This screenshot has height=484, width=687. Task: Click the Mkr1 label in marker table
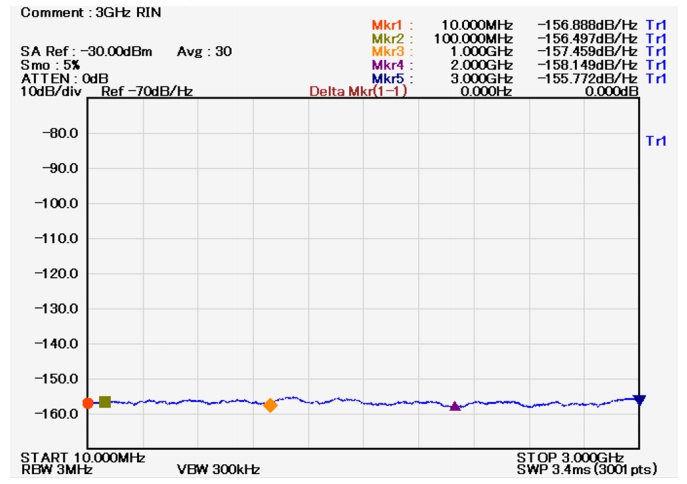tap(391, 24)
